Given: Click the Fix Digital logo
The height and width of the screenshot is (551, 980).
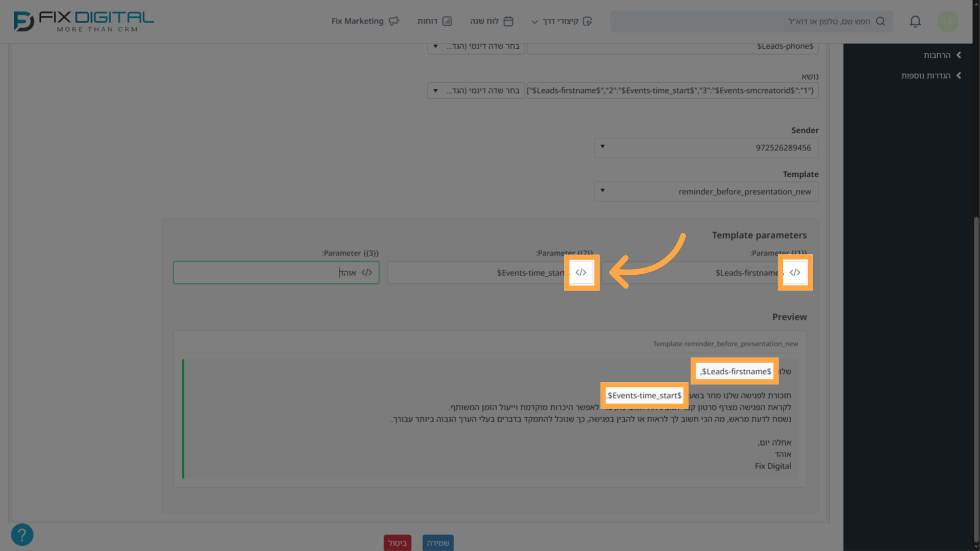Looking at the screenshot, I should click(84, 21).
